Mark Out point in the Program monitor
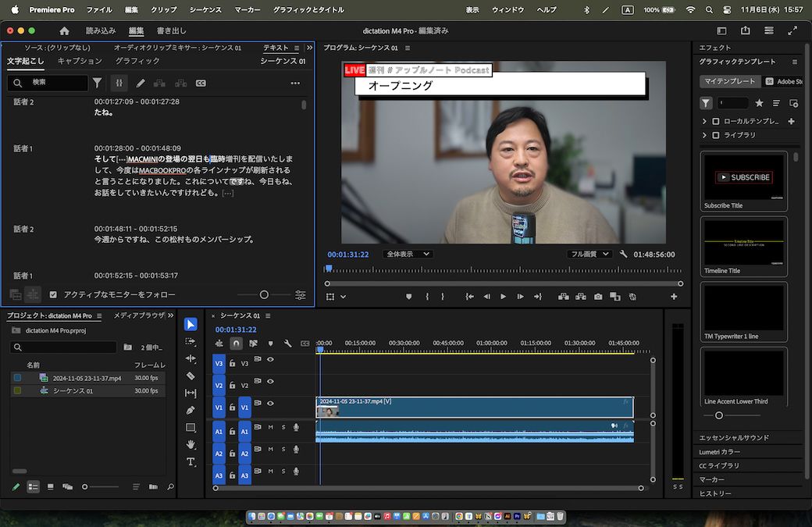The height and width of the screenshot is (527, 812). (x=443, y=297)
